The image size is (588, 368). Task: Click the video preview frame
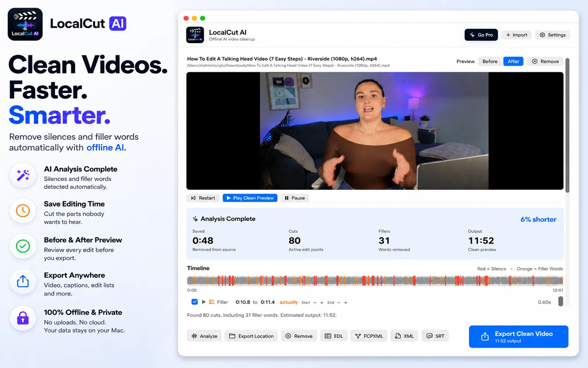point(375,131)
